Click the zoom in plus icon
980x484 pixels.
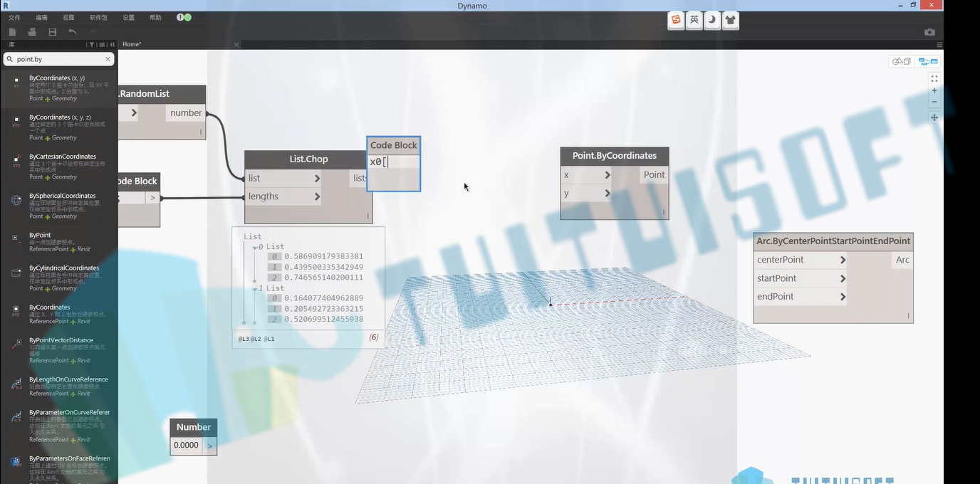934,90
